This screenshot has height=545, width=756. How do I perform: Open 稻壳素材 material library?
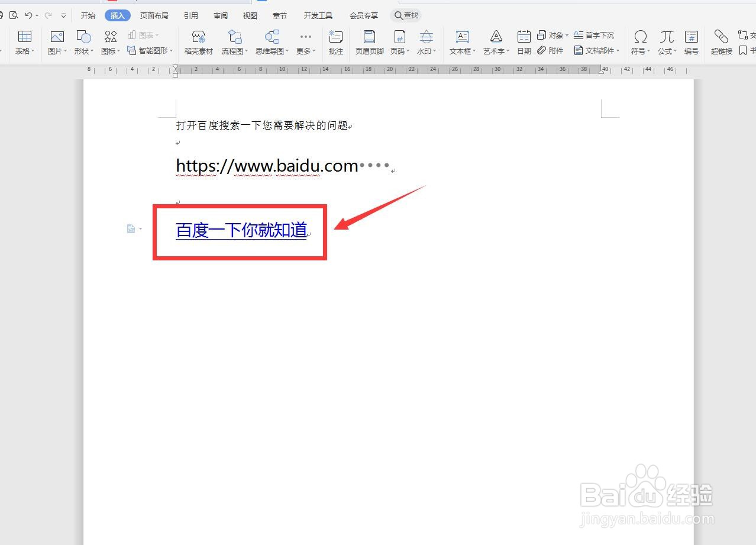click(198, 43)
